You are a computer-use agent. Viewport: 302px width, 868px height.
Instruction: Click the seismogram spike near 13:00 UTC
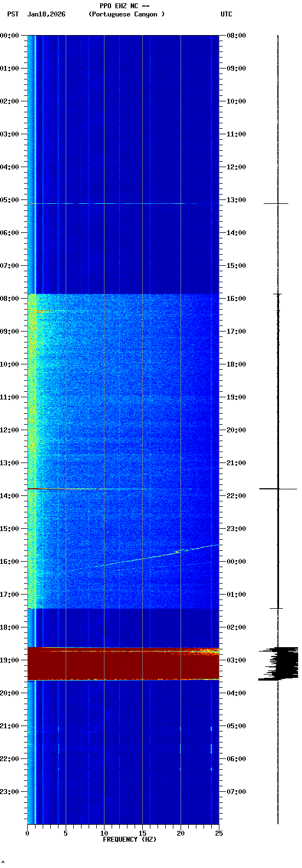[276, 203]
